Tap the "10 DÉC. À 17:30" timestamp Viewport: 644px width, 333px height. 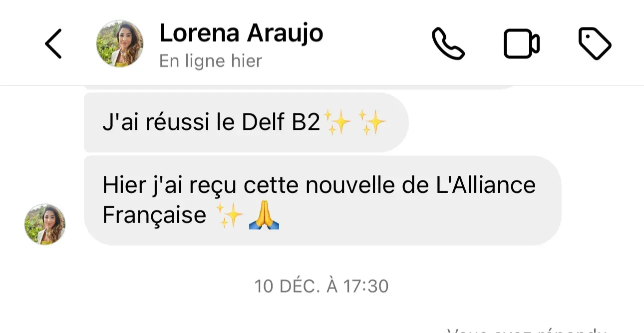coord(322,286)
